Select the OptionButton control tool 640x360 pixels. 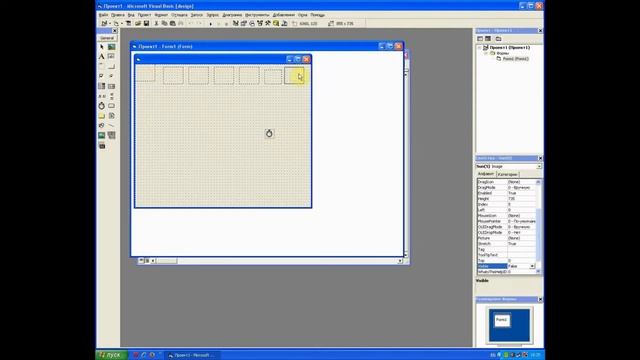click(111, 76)
